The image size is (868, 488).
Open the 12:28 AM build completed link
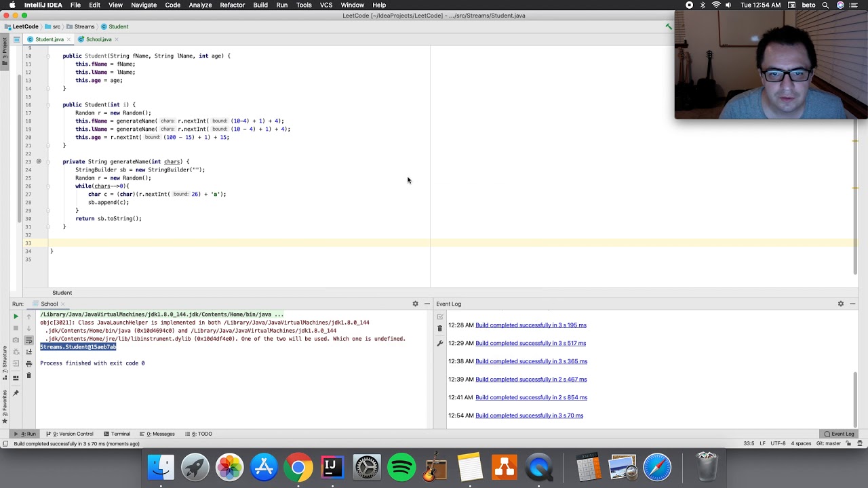tap(531, 325)
